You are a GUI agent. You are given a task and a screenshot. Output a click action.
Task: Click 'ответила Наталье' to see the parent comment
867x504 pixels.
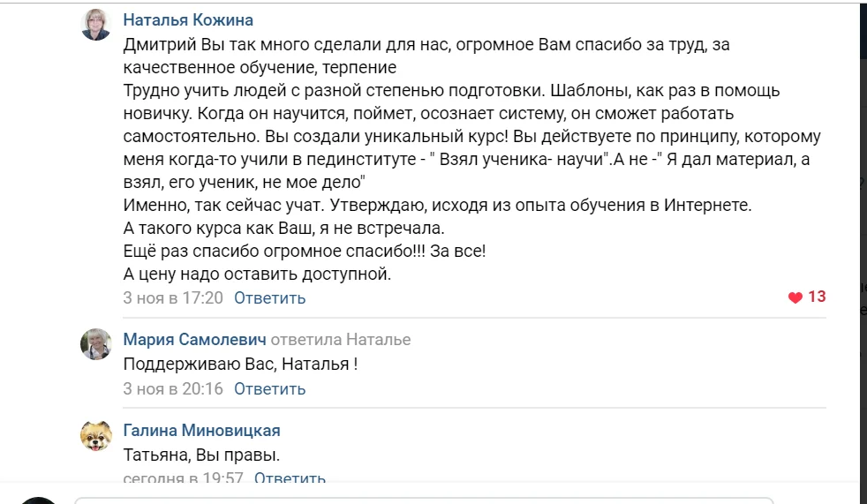pos(341,339)
